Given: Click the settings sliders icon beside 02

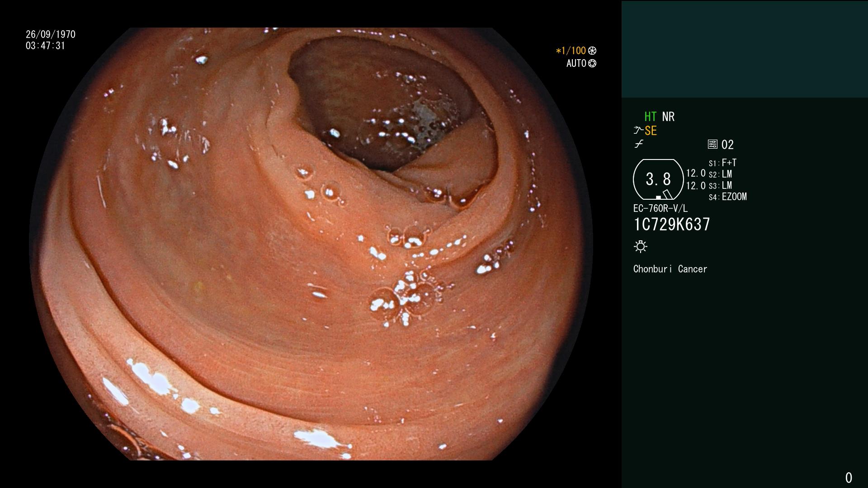Looking at the screenshot, I should pyautogui.click(x=712, y=144).
